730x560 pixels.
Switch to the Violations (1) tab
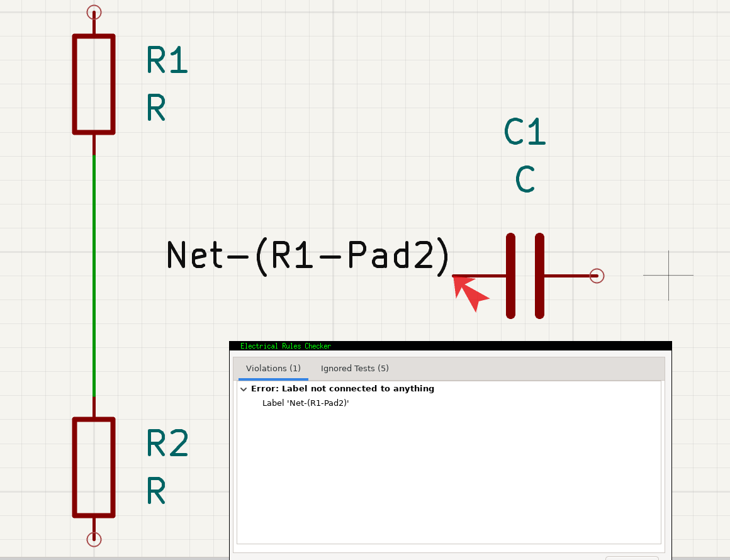(x=273, y=368)
